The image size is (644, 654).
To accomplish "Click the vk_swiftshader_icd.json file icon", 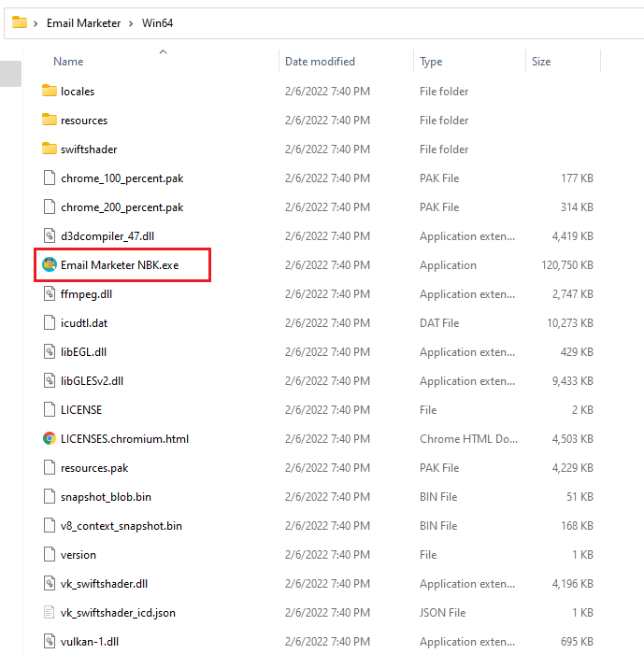I will [x=50, y=612].
